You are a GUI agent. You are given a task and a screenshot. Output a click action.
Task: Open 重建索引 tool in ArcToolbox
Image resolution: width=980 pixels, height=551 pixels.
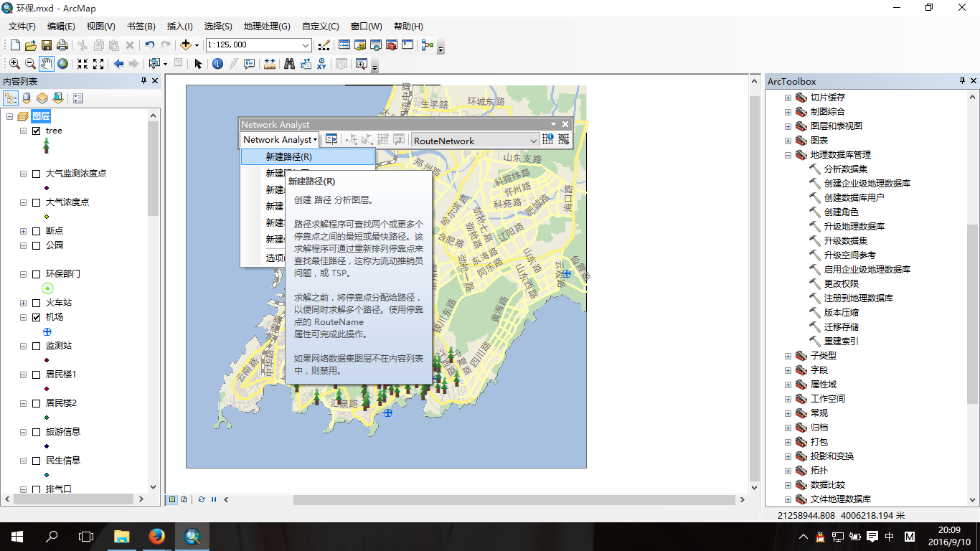click(x=841, y=341)
